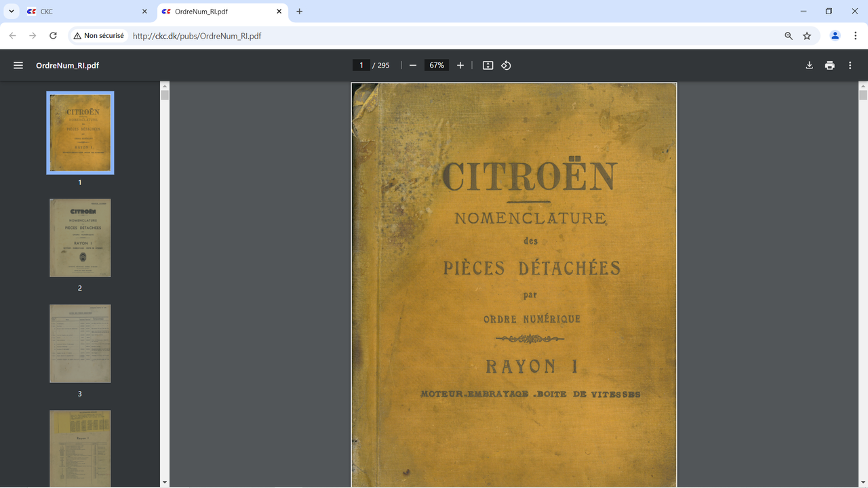Close the CKC tab
The width and height of the screenshot is (868, 488).
(144, 12)
